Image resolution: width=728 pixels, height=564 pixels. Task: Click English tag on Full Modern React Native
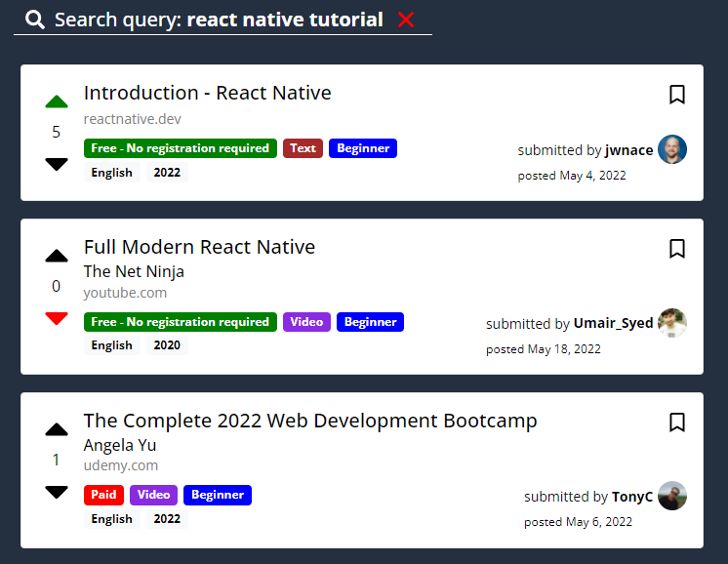tap(112, 345)
